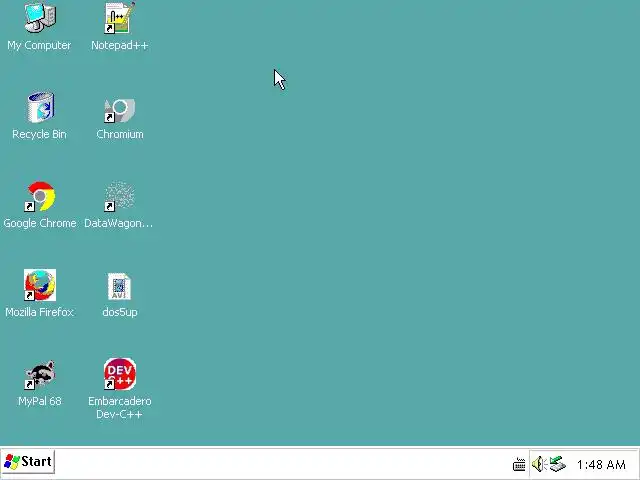
Task: Select the Chromium shortcut icon
Action: pyautogui.click(x=119, y=110)
